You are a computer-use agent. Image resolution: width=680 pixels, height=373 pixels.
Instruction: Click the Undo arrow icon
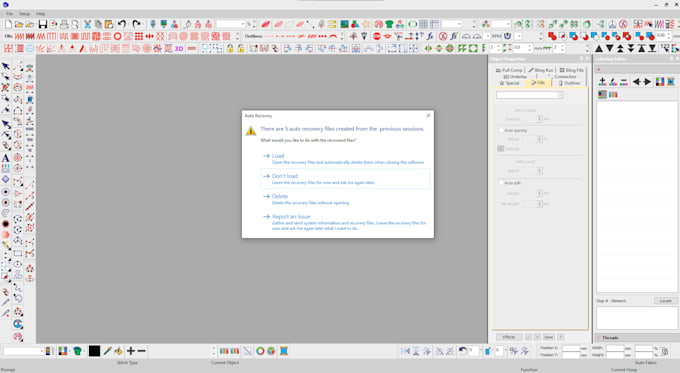point(122,24)
